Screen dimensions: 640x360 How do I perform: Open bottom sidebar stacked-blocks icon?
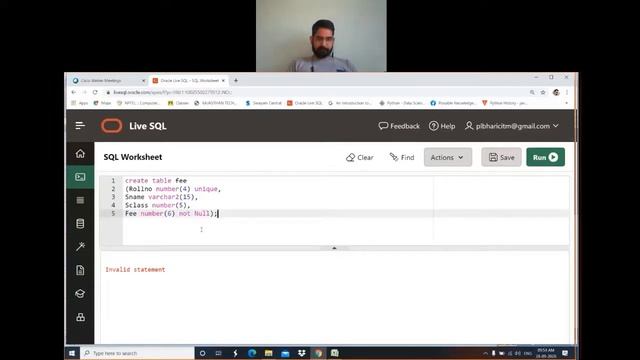pyautogui.click(x=80, y=317)
